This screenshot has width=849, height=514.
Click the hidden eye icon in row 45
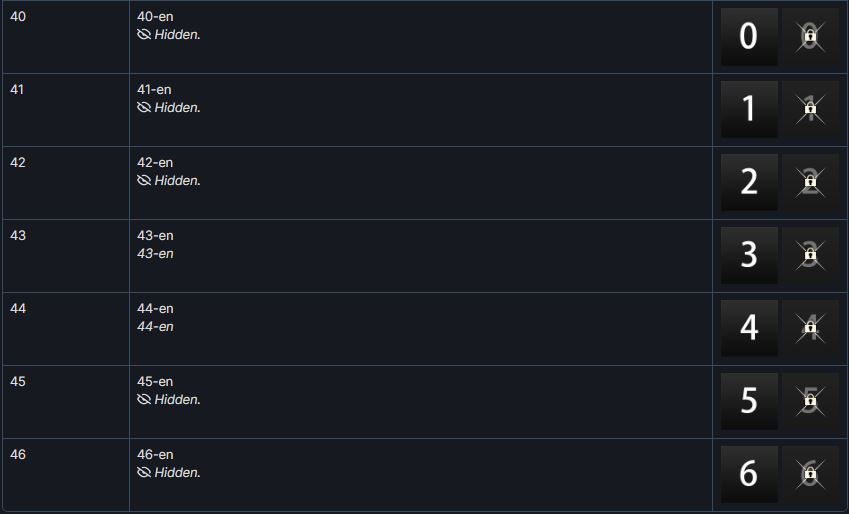[x=143, y=400]
